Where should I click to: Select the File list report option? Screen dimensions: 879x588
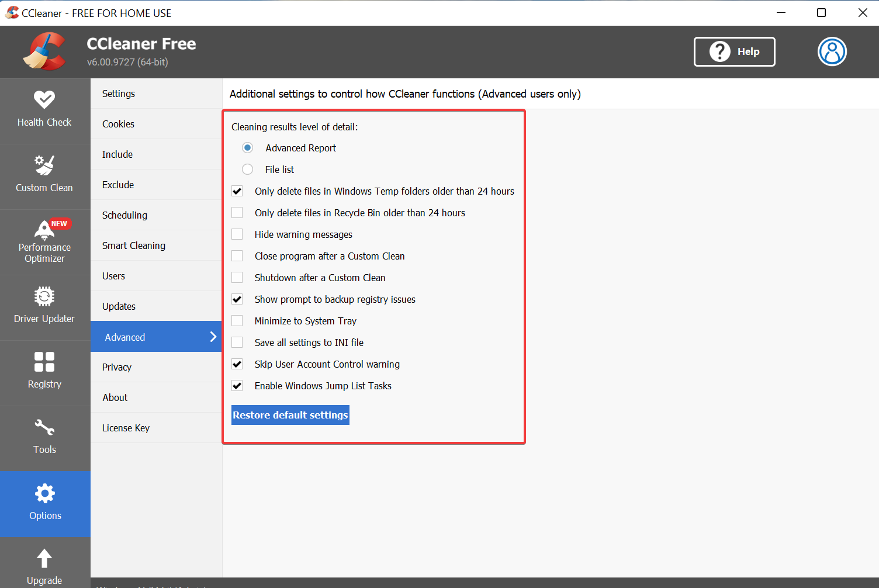click(x=247, y=169)
